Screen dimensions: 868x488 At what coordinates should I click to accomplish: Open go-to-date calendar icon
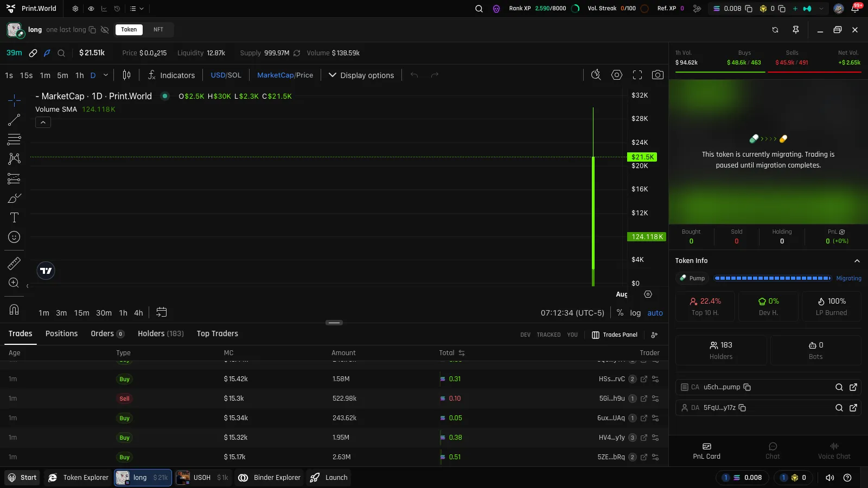pos(162,312)
